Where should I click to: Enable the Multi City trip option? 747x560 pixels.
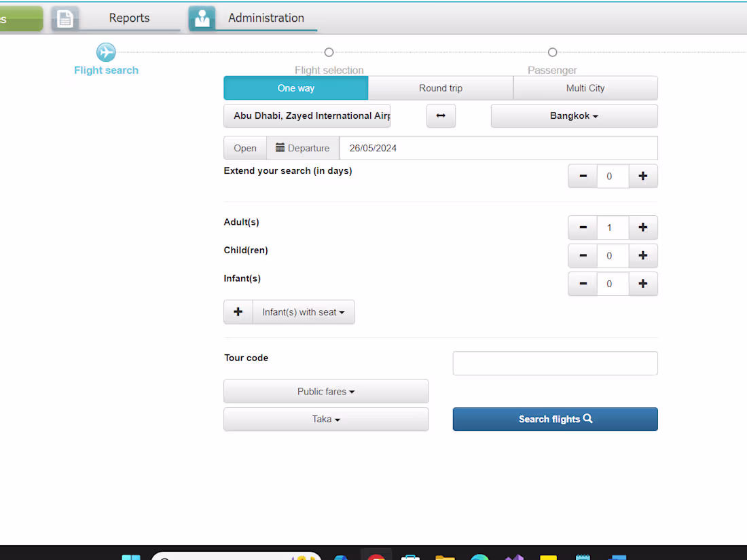pos(585,88)
